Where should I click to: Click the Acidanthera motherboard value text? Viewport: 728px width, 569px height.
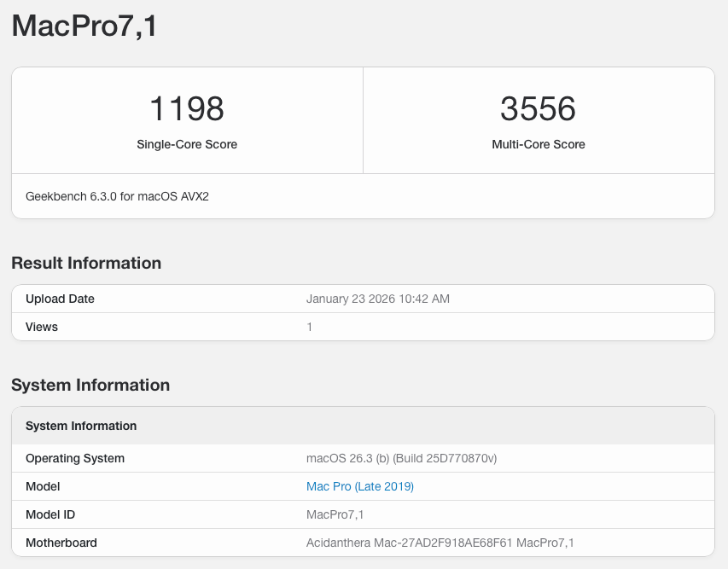tap(440, 543)
